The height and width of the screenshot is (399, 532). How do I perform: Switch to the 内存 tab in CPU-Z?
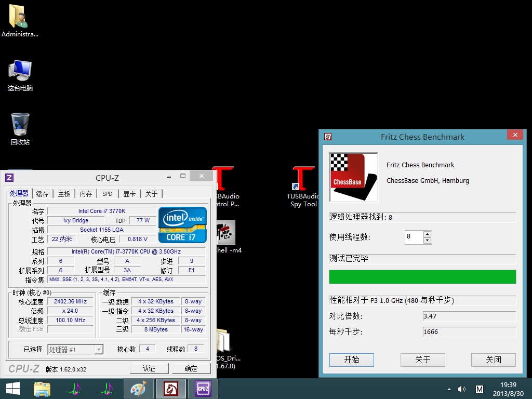[x=86, y=194]
